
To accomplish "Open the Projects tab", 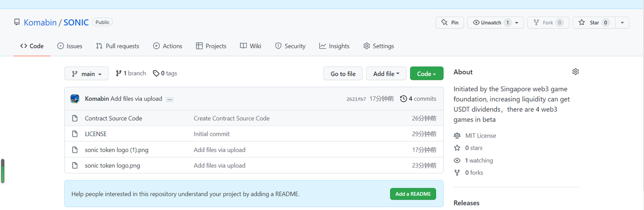I will tap(211, 46).
